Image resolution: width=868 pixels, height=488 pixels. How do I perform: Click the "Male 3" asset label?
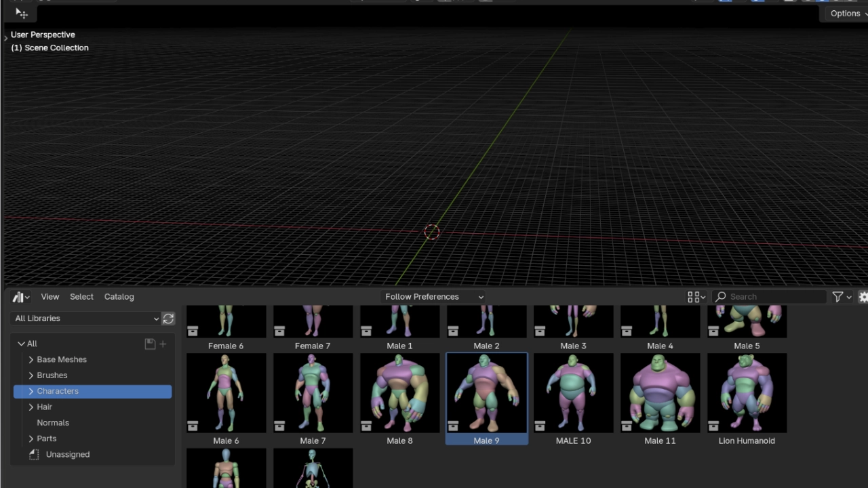click(573, 346)
